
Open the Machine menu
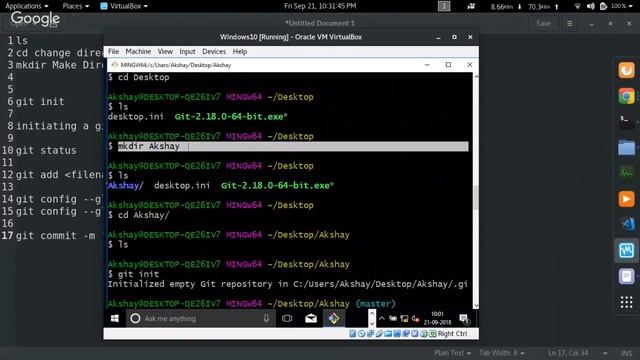click(138, 51)
